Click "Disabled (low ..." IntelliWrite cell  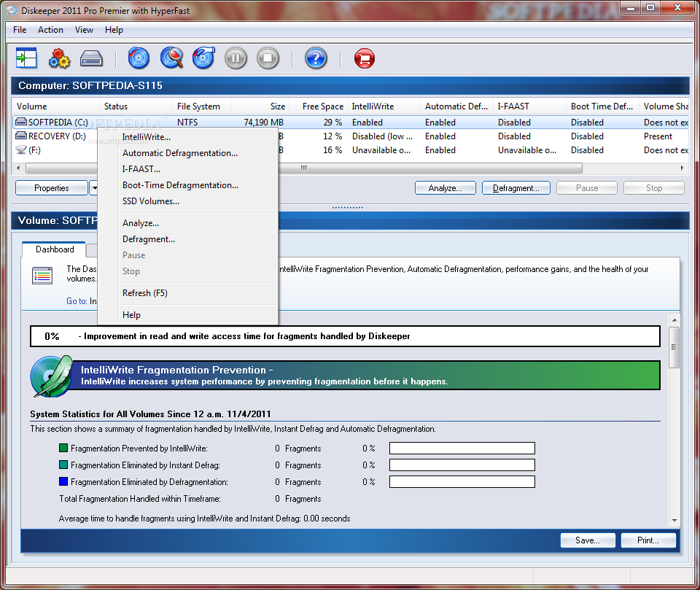click(382, 136)
